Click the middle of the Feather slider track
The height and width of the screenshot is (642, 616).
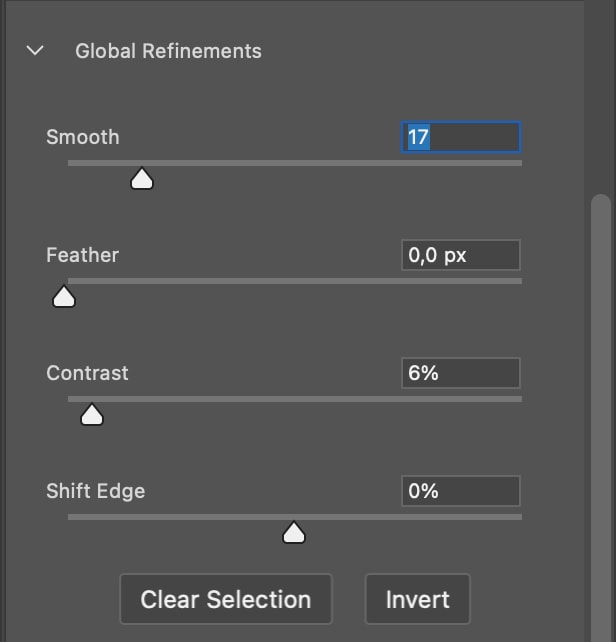point(295,281)
